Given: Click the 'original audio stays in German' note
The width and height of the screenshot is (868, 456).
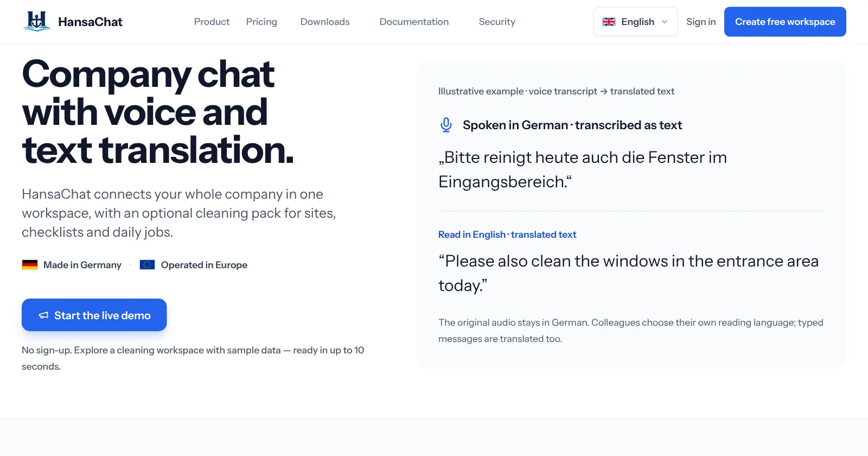Looking at the screenshot, I should [631, 331].
